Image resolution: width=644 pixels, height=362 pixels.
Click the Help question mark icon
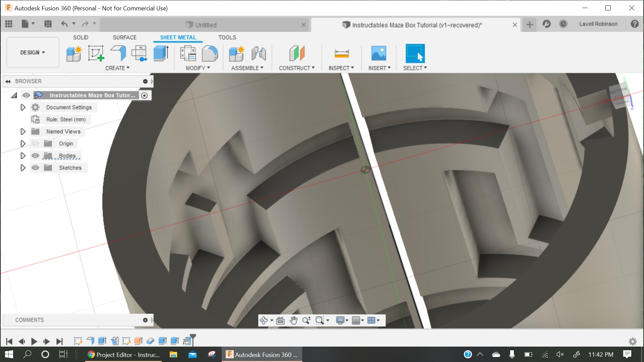635,24
